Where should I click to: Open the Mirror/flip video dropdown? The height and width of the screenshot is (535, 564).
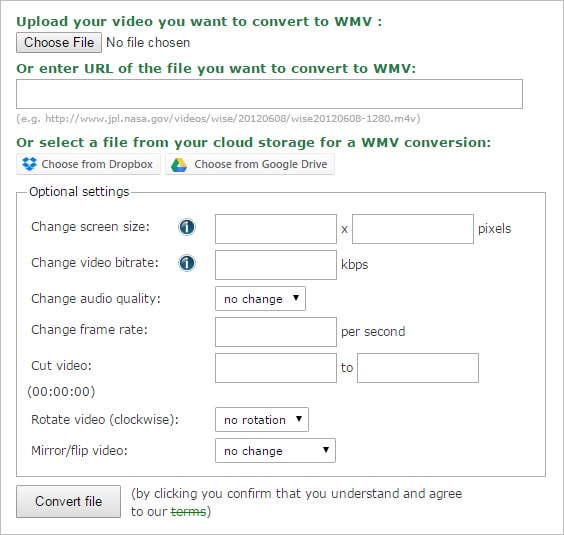(x=275, y=450)
